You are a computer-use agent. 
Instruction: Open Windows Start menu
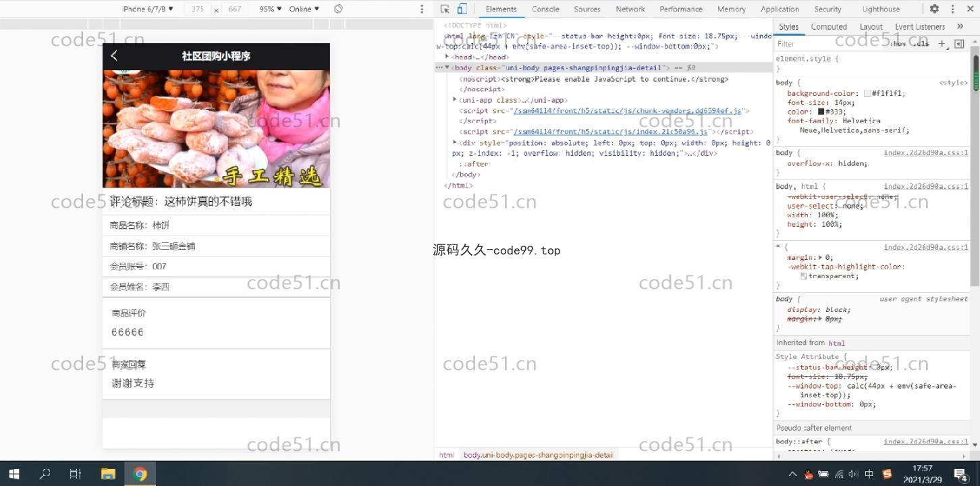coord(14,474)
